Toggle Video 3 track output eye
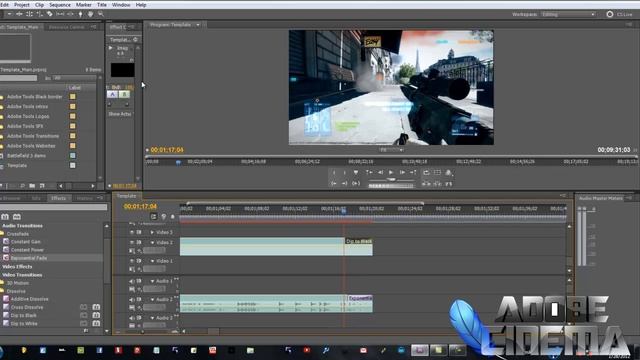The image size is (640, 360). pos(132,232)
